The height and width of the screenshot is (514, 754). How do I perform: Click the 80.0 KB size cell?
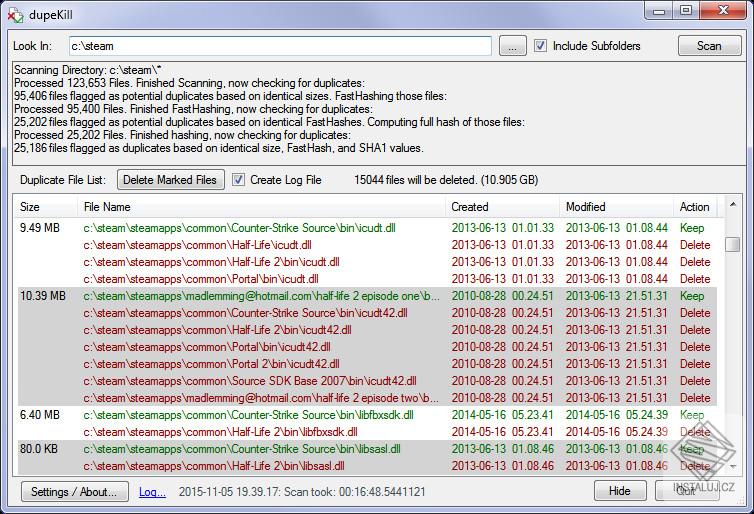click(39, 449)
